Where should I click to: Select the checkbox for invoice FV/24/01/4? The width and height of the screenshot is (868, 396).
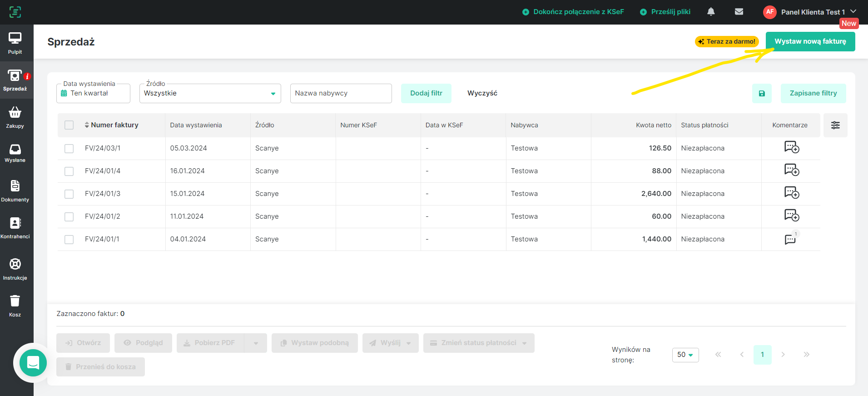tap(69, 171)
